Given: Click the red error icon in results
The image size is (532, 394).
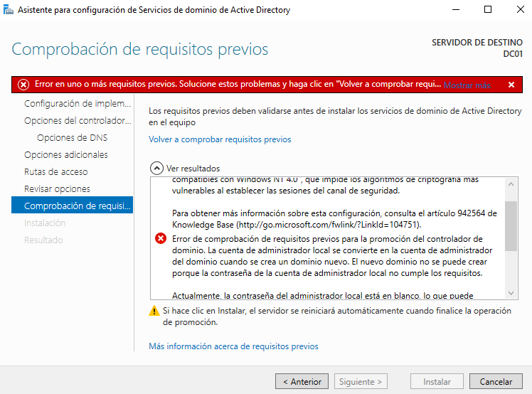Looking at the screenshot, I should (161, 239).
